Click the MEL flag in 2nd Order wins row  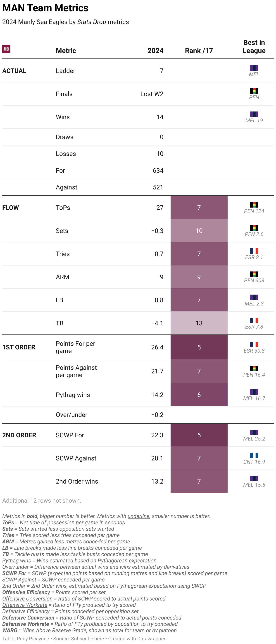[x=254, y=479]
